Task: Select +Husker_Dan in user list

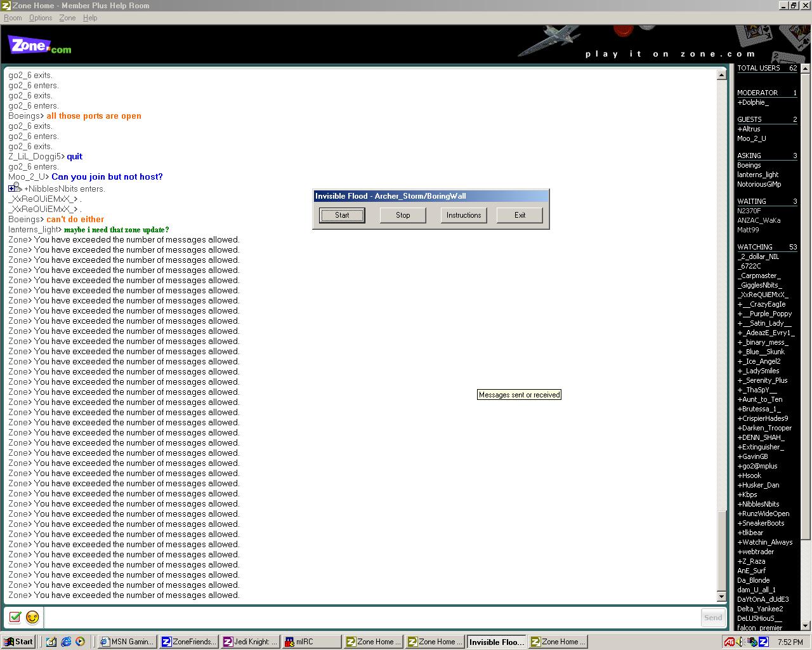Action: [758, 485]
